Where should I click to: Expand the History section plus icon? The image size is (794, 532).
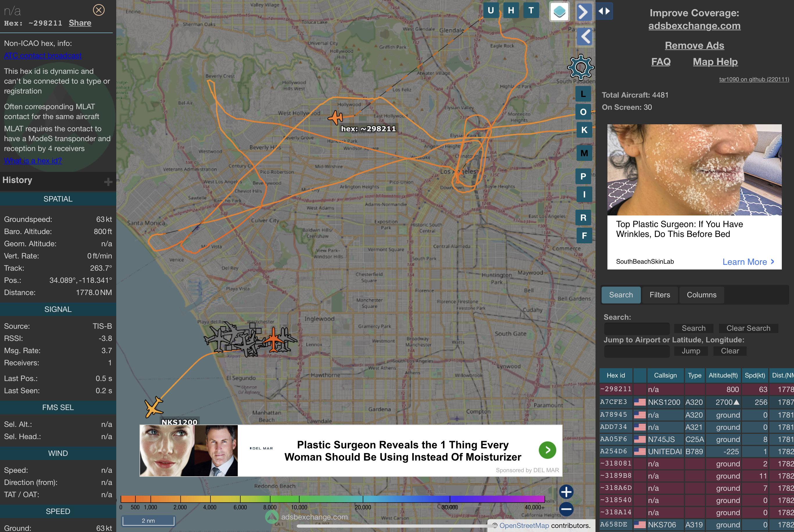(108, 182)
